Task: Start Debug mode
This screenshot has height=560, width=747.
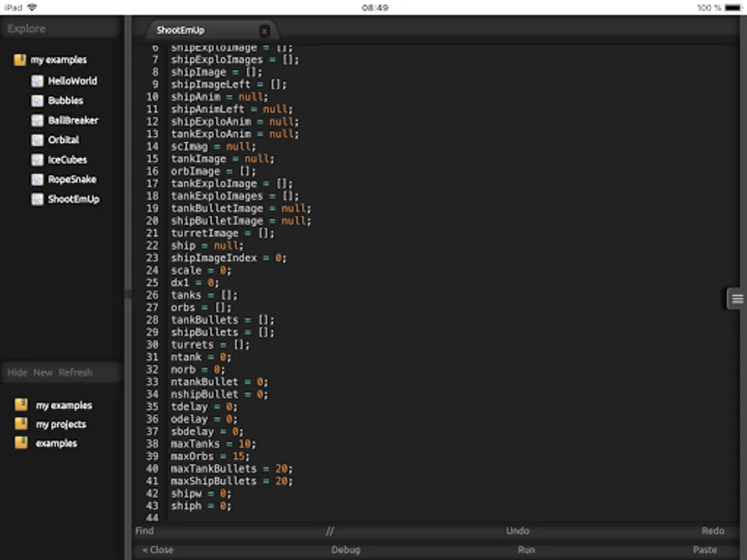Action: pos(345,550)
